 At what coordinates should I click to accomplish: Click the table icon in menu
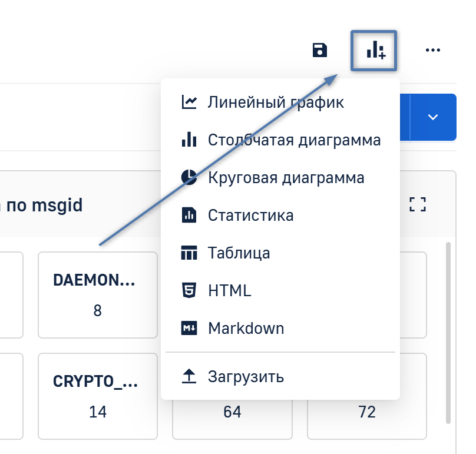click(189, 253)
